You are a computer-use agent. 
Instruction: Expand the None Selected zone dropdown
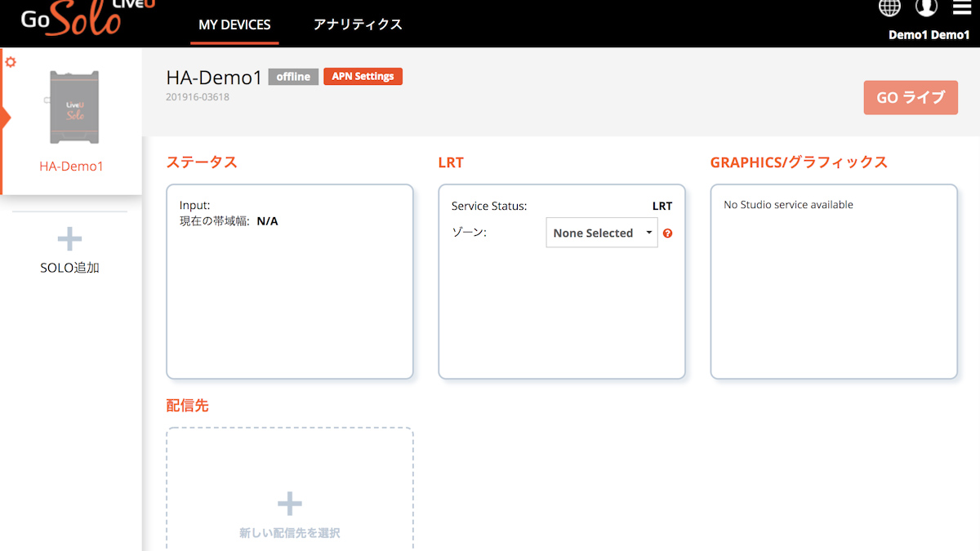[601, 233]
